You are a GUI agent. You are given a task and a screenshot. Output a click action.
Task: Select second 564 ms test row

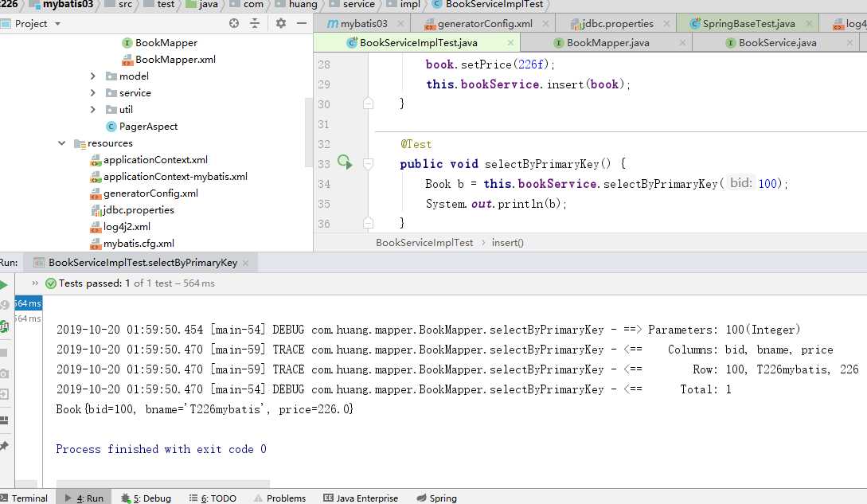coord(28,318)
